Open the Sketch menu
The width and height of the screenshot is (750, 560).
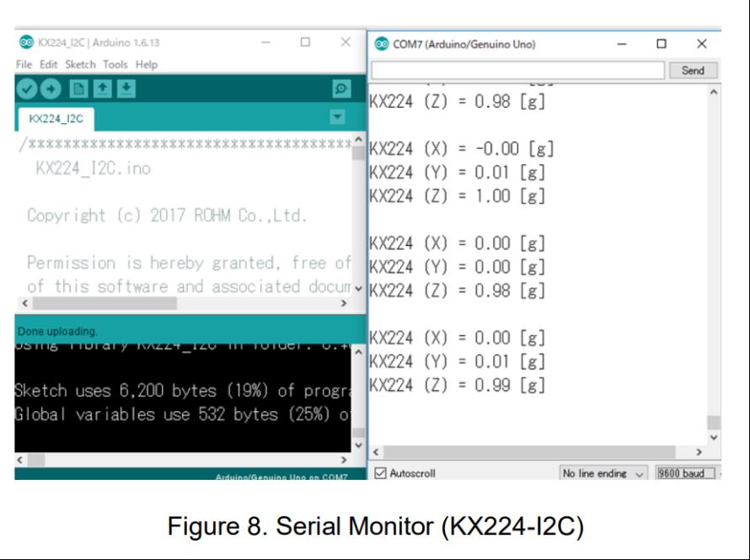(80, 65)
